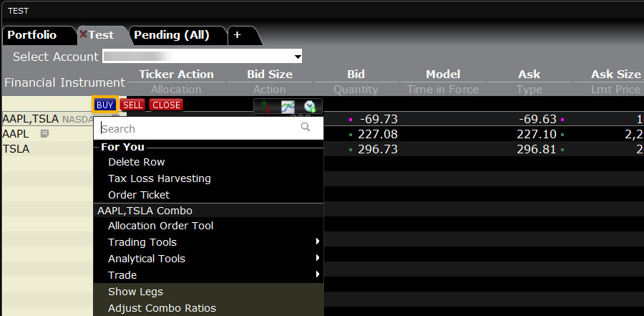This screenshot has height=316, width=644.
Task: Click the red/green arrows order icon
Action: point(265,106)
